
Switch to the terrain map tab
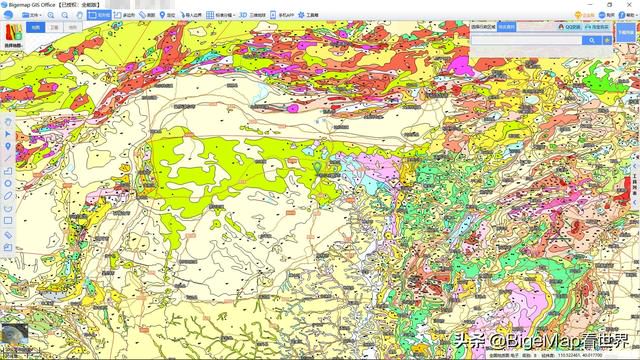coord(73,27)
